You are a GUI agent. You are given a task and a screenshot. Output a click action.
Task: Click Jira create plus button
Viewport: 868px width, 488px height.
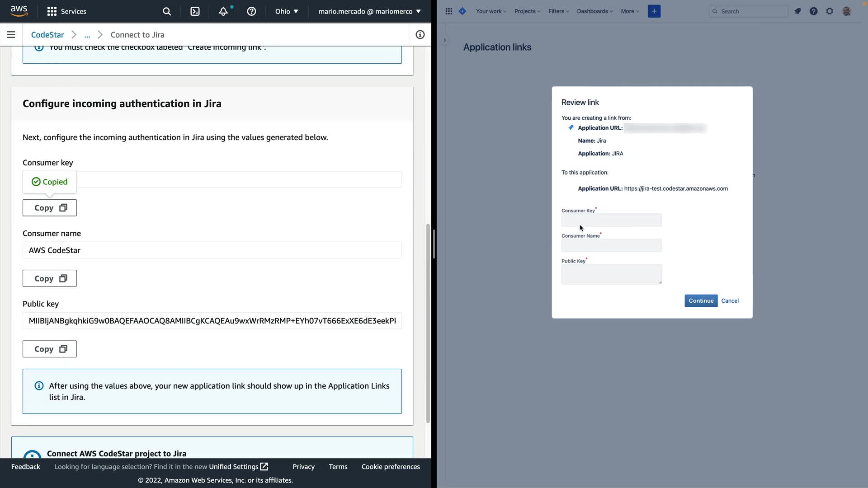tap(654, 11)
